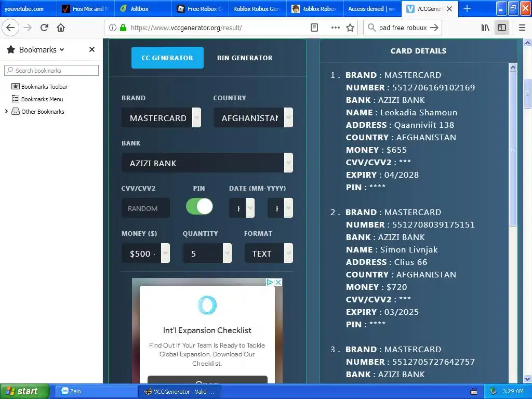The image size is (532, 399).
Task: Toggle reader view icon in address bar
Action: [314, 28]
